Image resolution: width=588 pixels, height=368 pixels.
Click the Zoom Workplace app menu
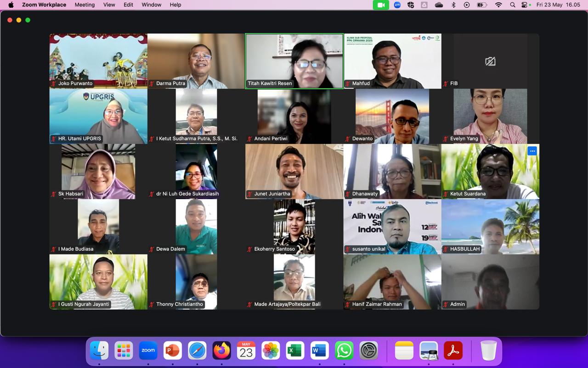[x=44, y=5]
